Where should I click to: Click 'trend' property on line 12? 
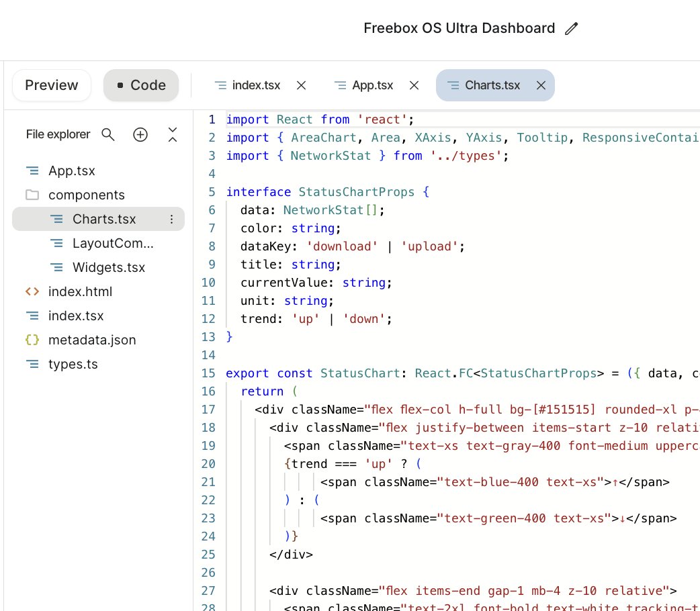click(x=258, y=319)
